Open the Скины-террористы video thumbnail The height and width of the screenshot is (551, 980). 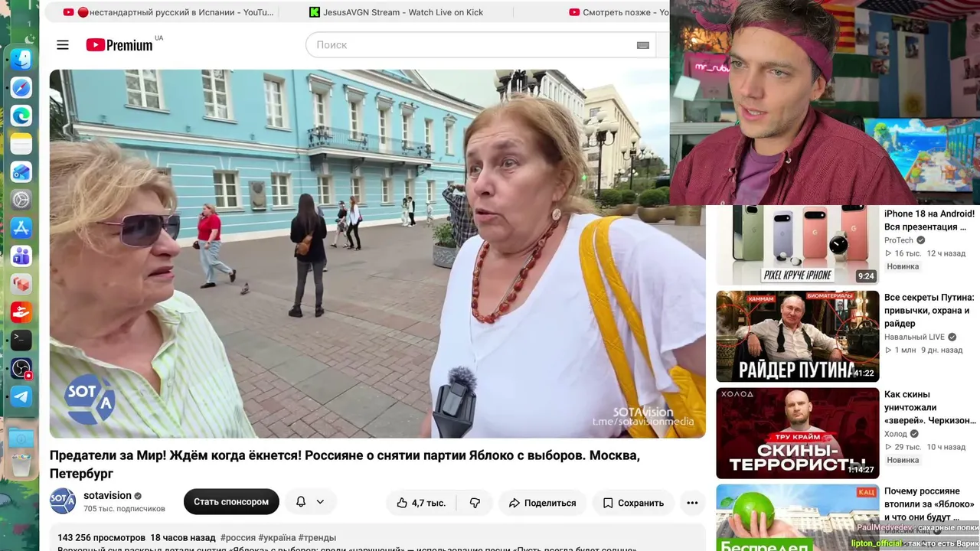coord(797,433)
